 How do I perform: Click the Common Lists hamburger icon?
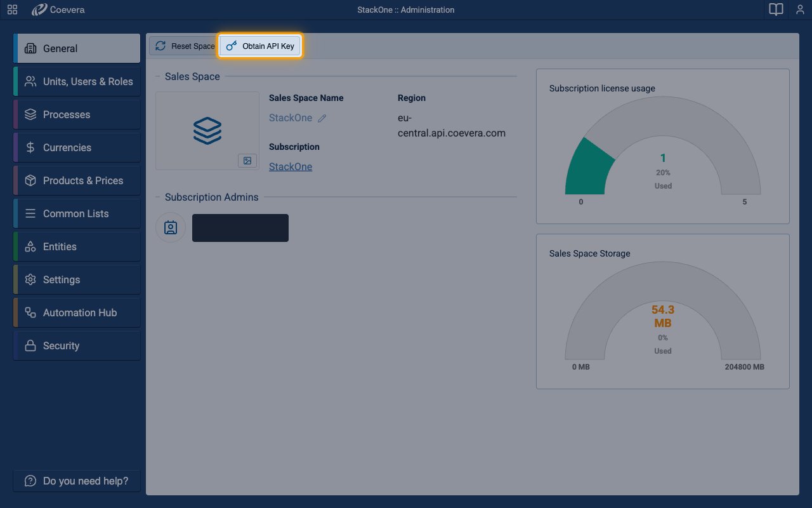pos(30,213)
